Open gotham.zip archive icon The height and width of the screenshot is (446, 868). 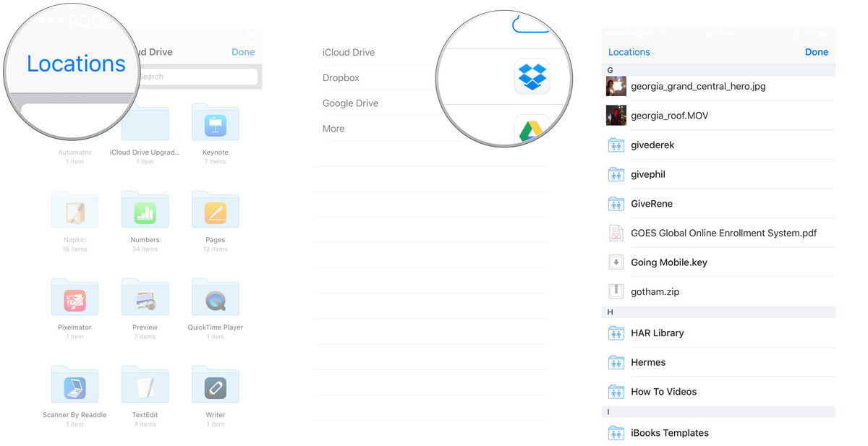point(616,291)
